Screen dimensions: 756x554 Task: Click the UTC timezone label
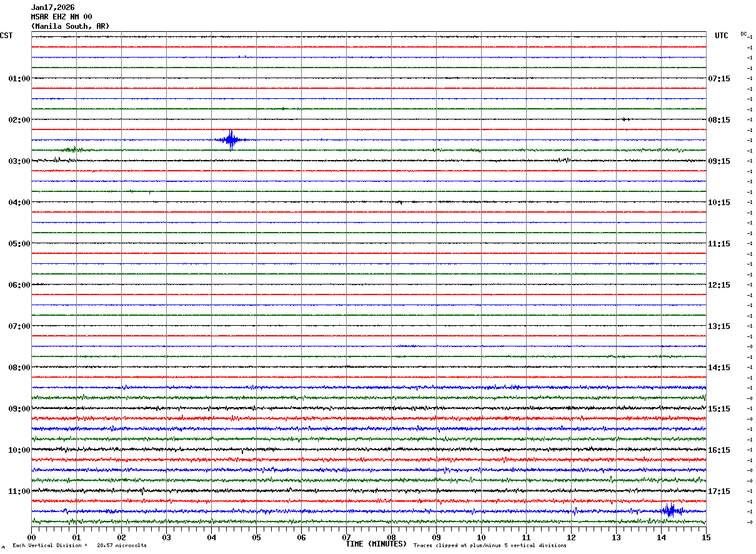[x=721, y=36]
